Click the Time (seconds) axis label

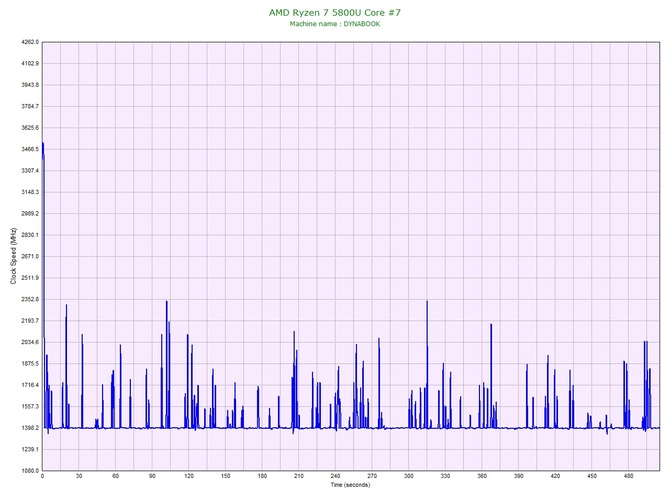[350, 485]
